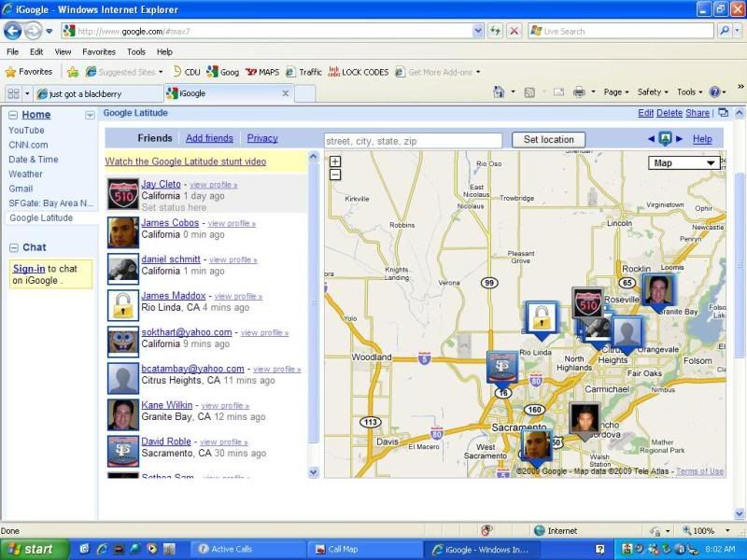Zoom in on the map with plus button

click(335, 161)
